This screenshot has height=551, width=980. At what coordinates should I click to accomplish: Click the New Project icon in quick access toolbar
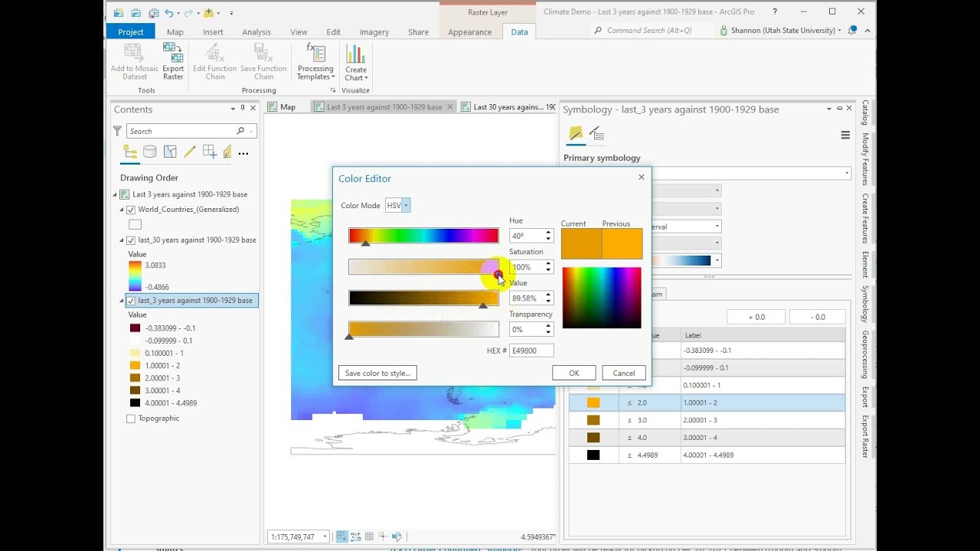pos(118,12)
